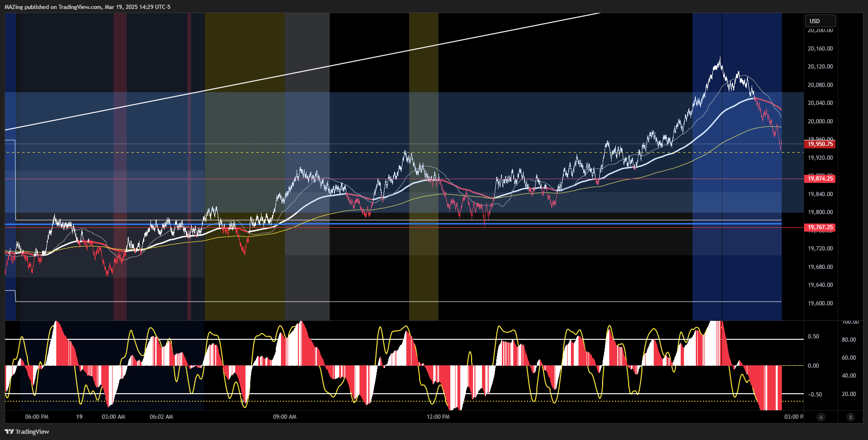Viewport: 868px width, 440px height.
Task: Click the −0.50 oscillator scale value
Action: pos(815,395)
